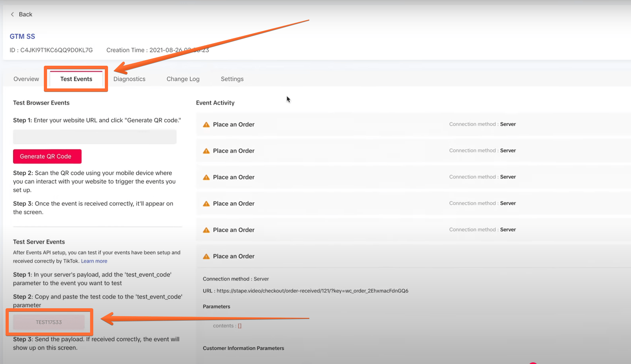This screenshot has width=631, height=364.
Task: Switch to the Test Events tab
Action: pos(76,79)
